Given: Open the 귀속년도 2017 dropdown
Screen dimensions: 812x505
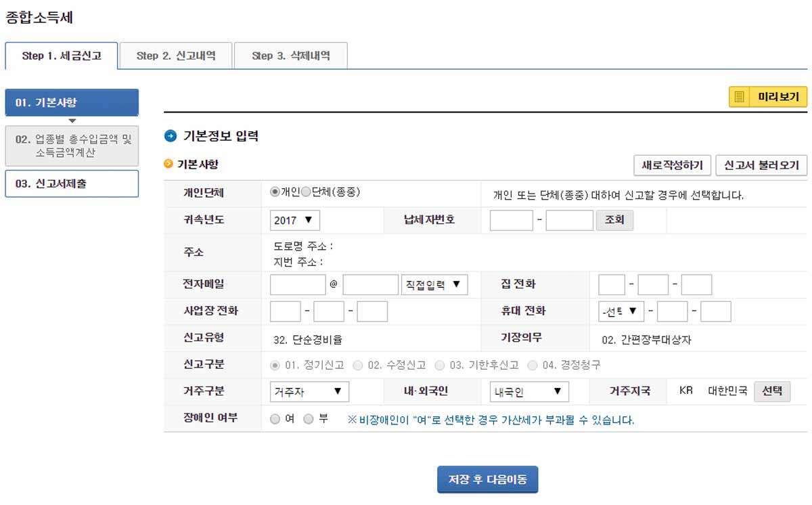Looking at the screenshot, I should [294, 221].
